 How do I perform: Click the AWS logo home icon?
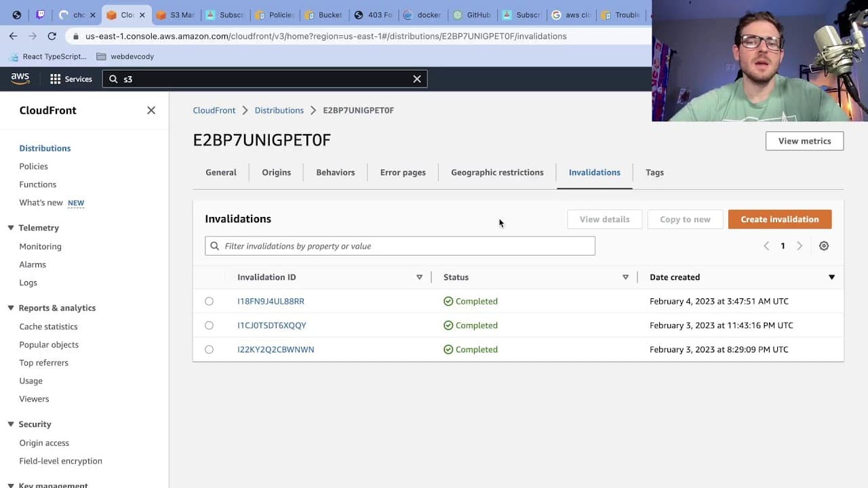tap(20, 79)
